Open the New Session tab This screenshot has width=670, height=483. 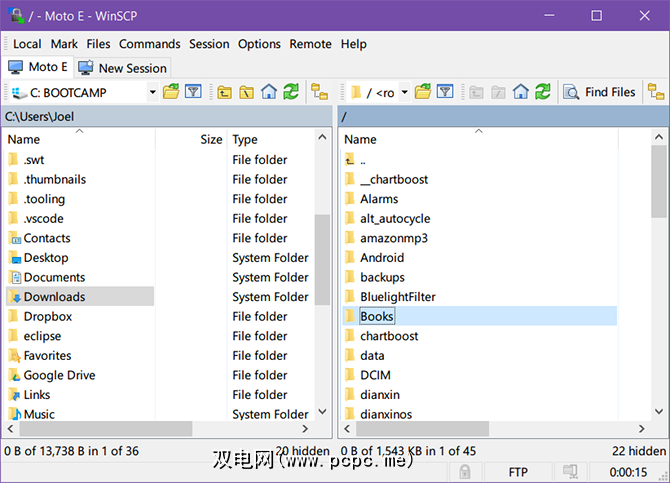(123, 68)
